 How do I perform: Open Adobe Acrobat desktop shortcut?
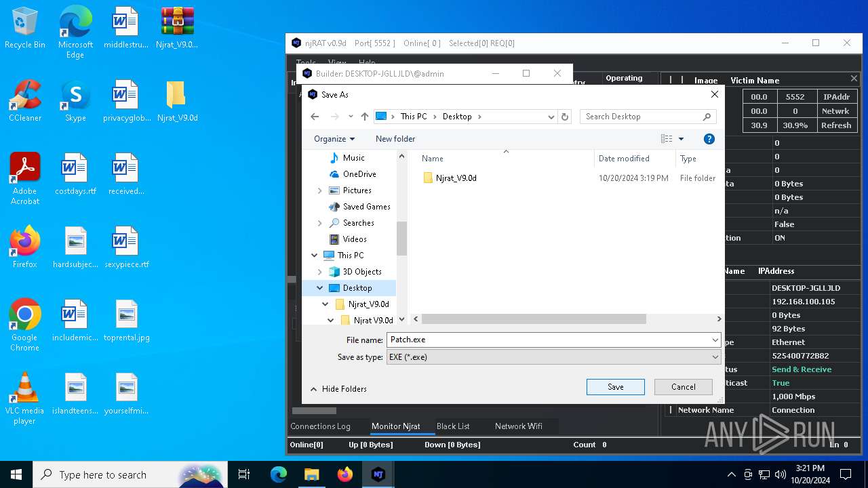(x=25, y=178)
